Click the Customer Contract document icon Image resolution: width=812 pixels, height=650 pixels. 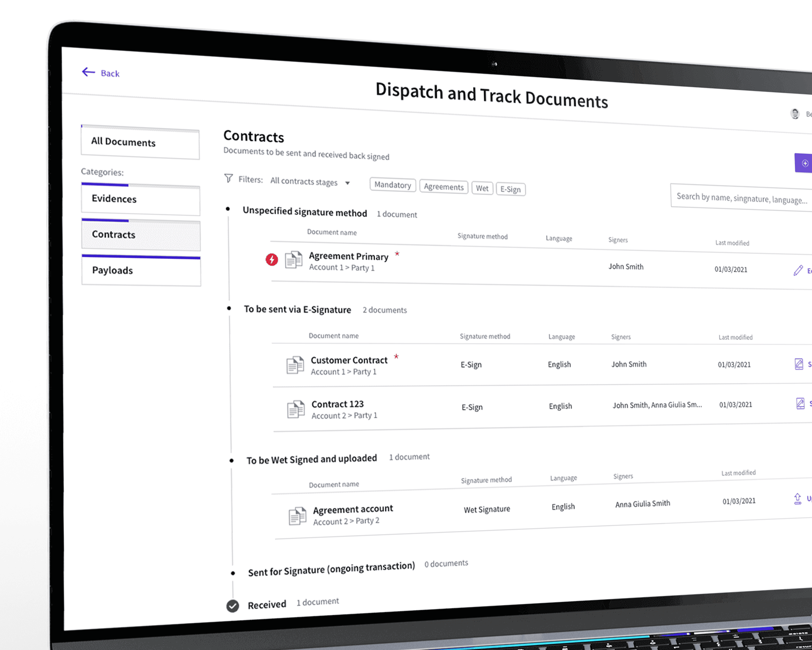[295, 365]
